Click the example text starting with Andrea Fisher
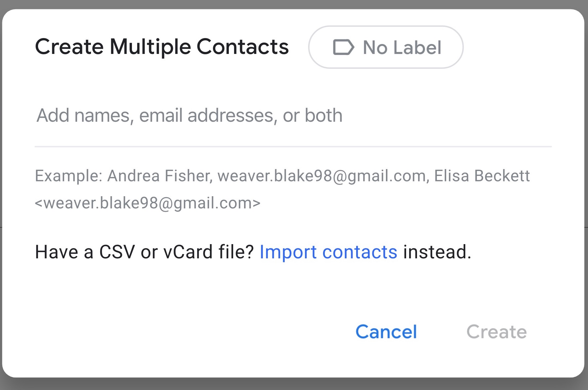This screenshot has width=588, height=390. point(282,189)
